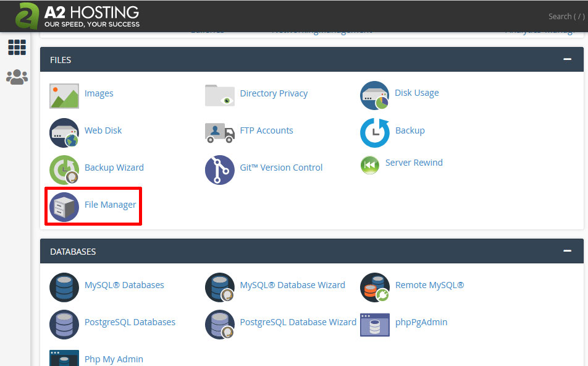Open the FTP Accounts truck icon
This screenshot has width=588, height=366.
(x=219, y=132)
